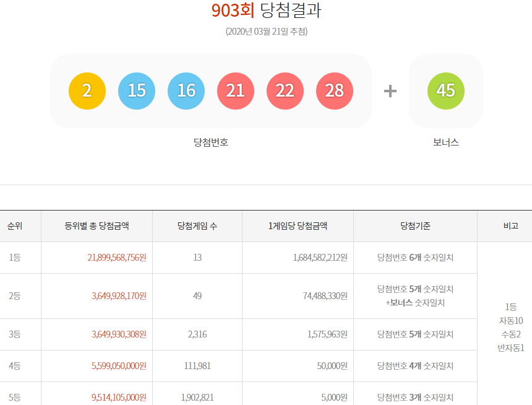Click per-game prize 1,575,963원
532x405 pixels.
coord(327,334)
